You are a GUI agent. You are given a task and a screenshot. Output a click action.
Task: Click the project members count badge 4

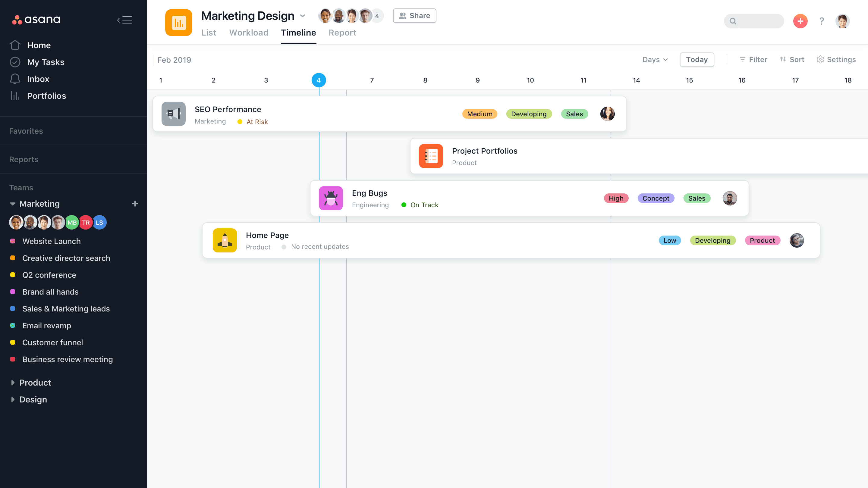point(377,16)
